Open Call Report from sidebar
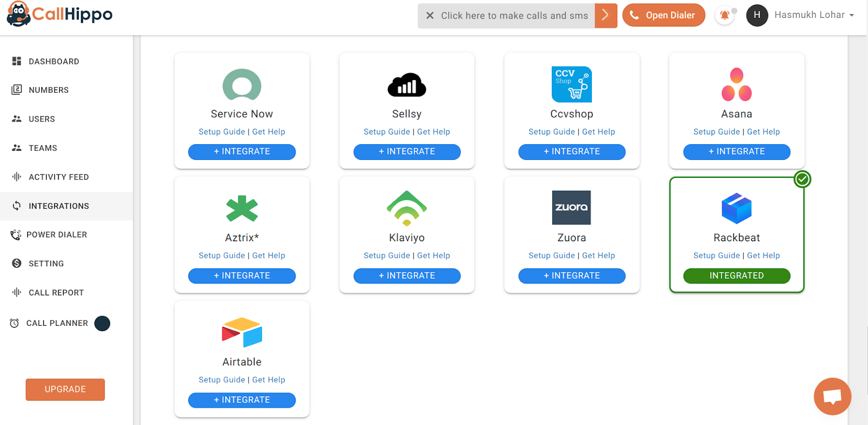This screenshot has width=868, height=425. coord(66,293)
